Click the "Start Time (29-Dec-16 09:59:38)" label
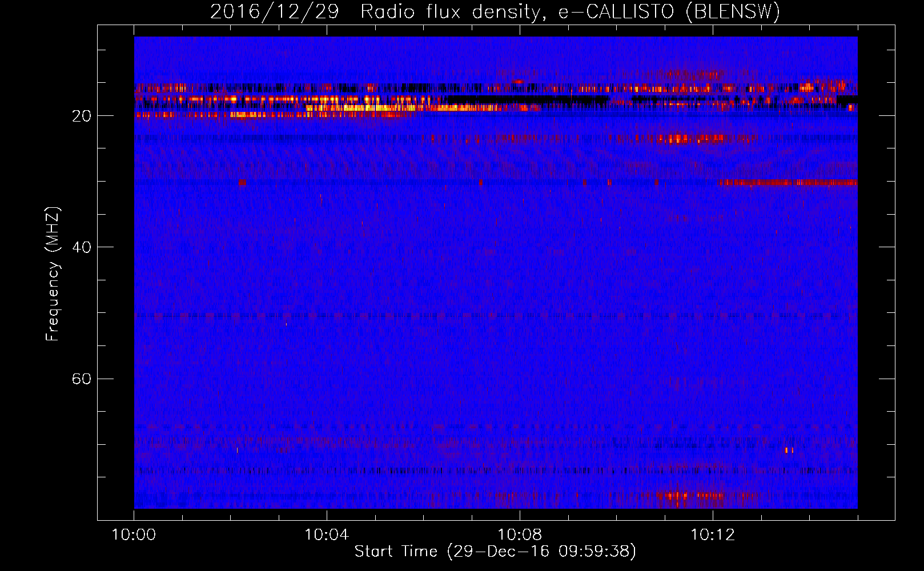924x571 pixels. pyautogui.click(x=495, y=551)
